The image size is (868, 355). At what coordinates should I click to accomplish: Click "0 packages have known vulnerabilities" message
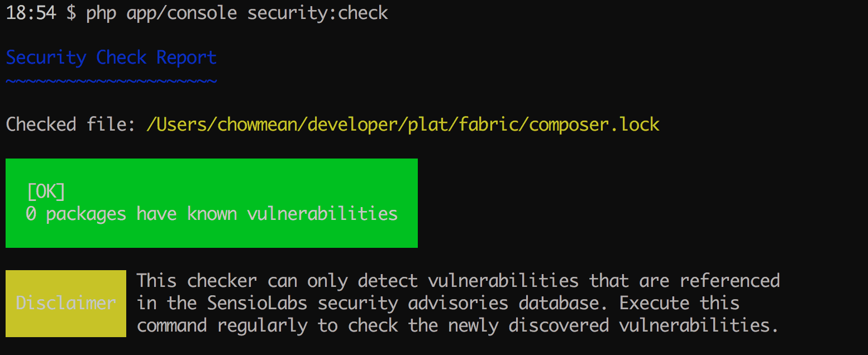point(212,214)
